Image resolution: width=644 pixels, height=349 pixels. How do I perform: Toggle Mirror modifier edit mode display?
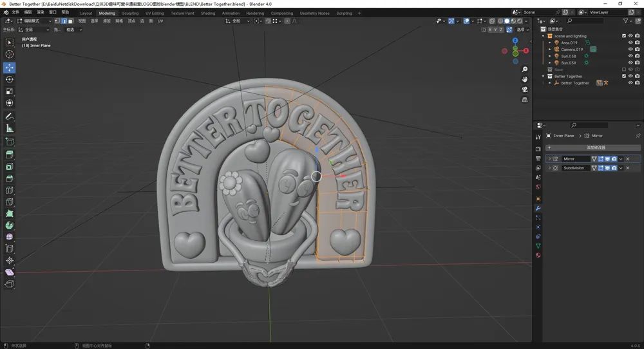click(x=600, y=158)
